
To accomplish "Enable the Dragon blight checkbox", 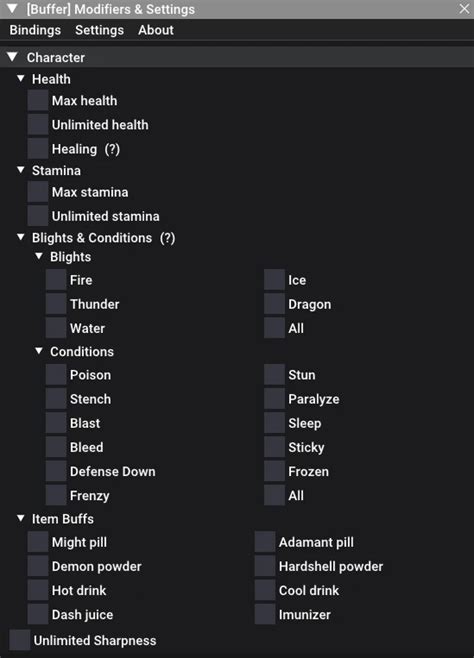I will coord(274,304).
